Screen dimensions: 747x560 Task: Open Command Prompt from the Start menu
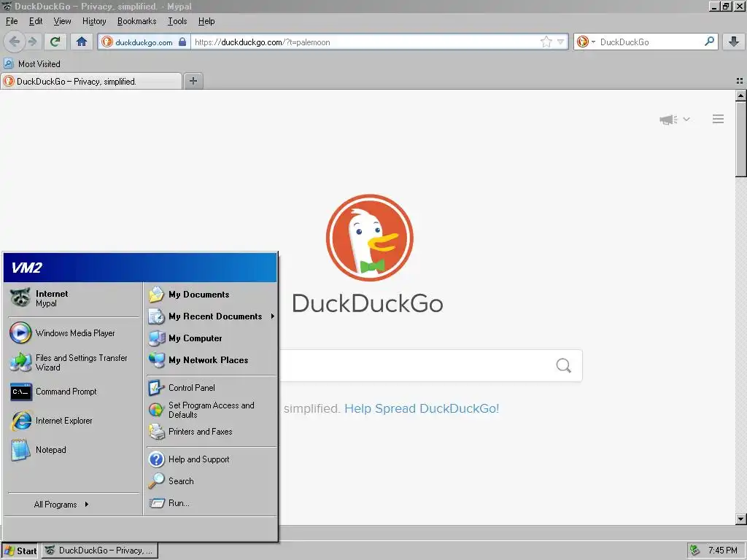coord(73,392)
